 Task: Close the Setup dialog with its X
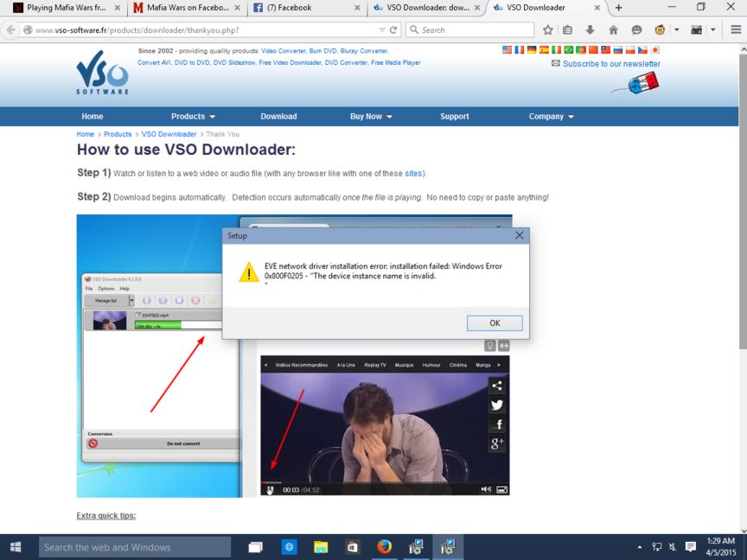pos(520,235)
